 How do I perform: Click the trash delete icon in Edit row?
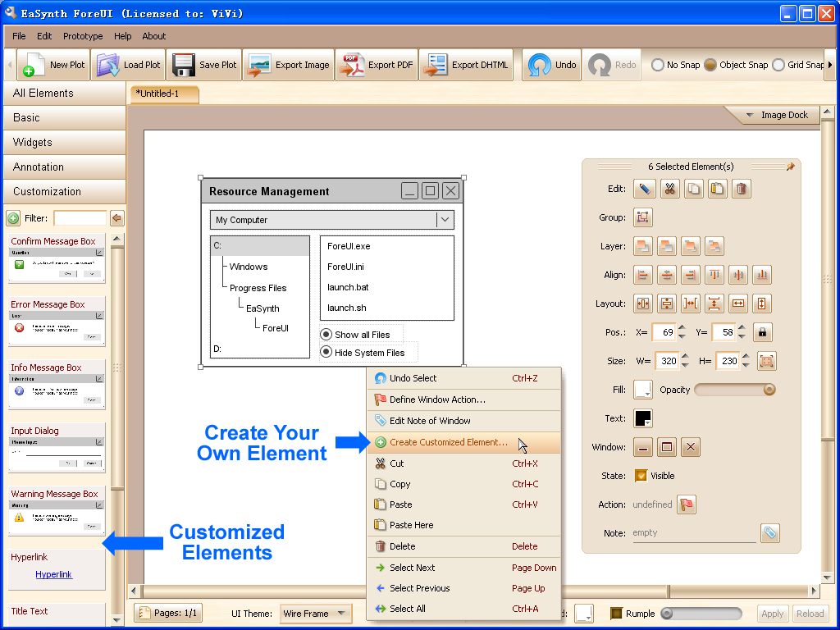coord(742,189)
